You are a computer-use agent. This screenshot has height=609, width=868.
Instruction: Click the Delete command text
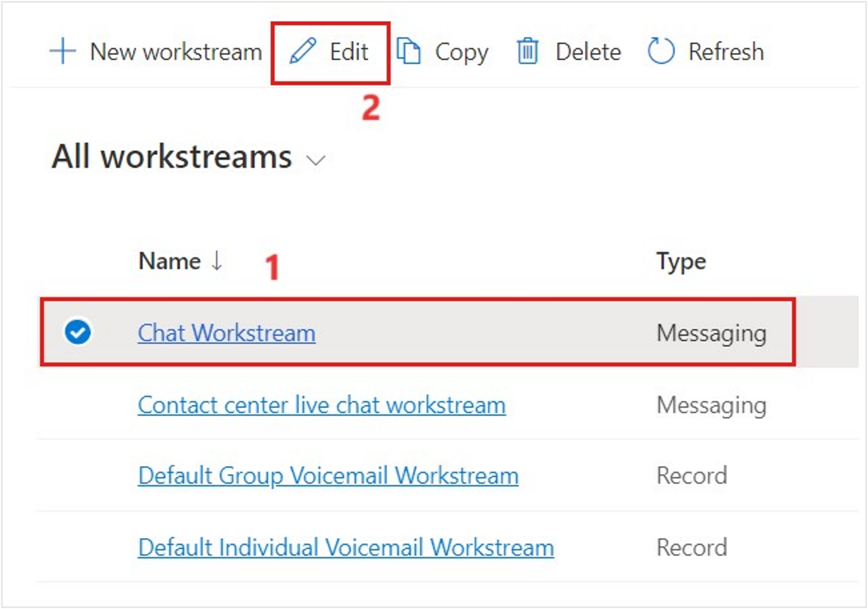(x=589, y=52)
